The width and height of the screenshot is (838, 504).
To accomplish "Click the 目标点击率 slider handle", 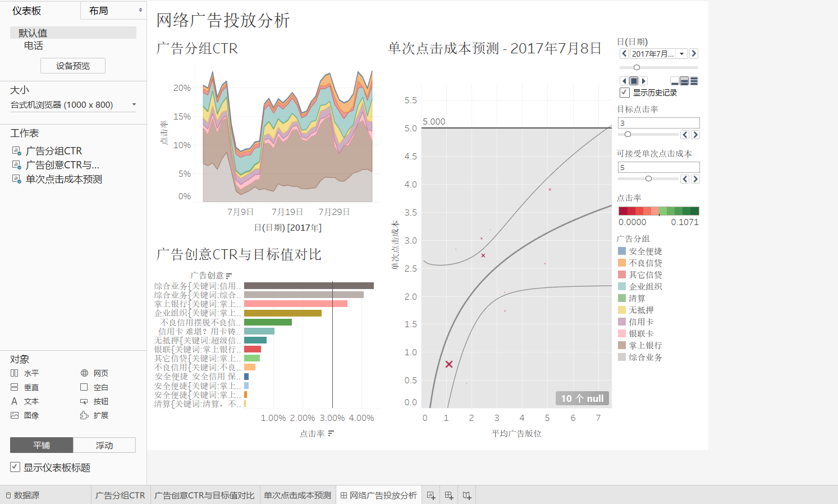I will click(x=628, y=134).
